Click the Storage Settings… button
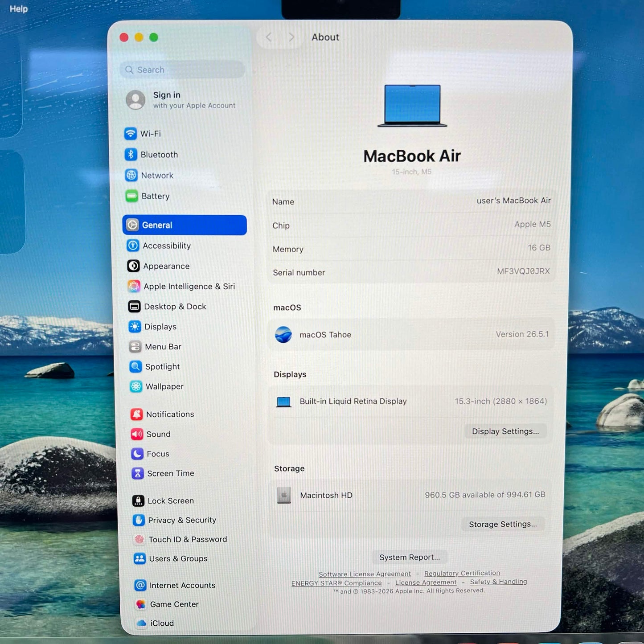This screenshot has width=644, height=644. click(x=503, y=524)
